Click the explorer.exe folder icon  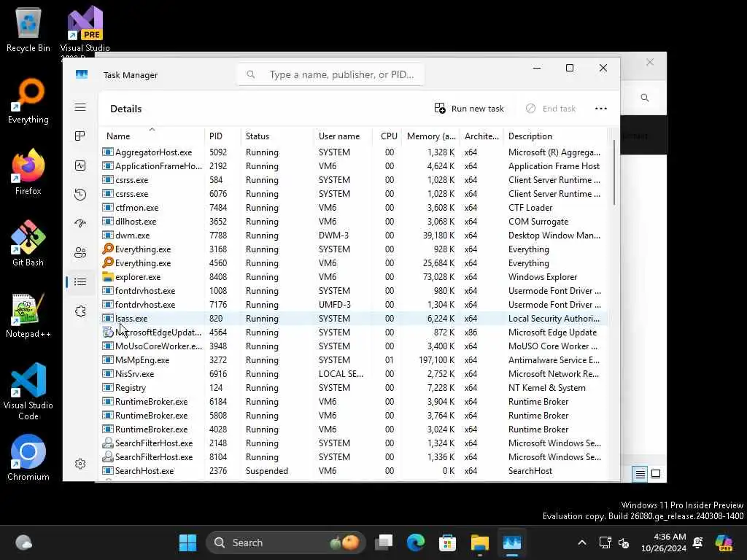pos(108,276)
